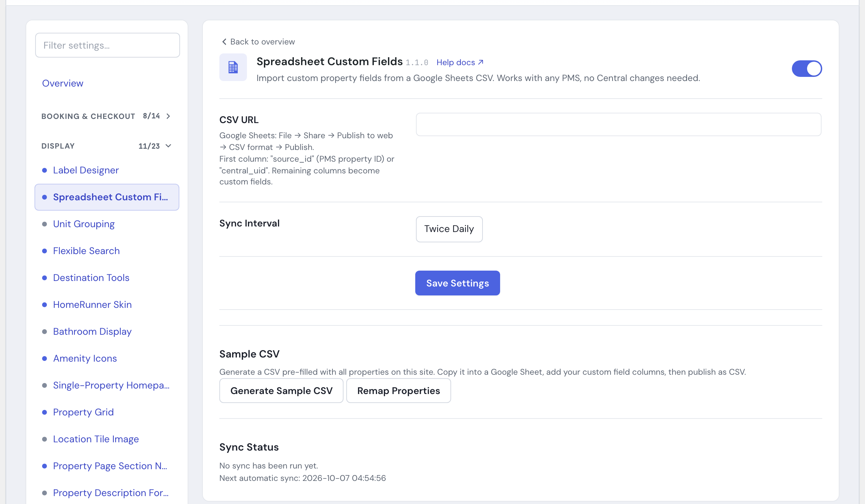
Task: Focus the CSV URL input field
Action: [618, 124]
